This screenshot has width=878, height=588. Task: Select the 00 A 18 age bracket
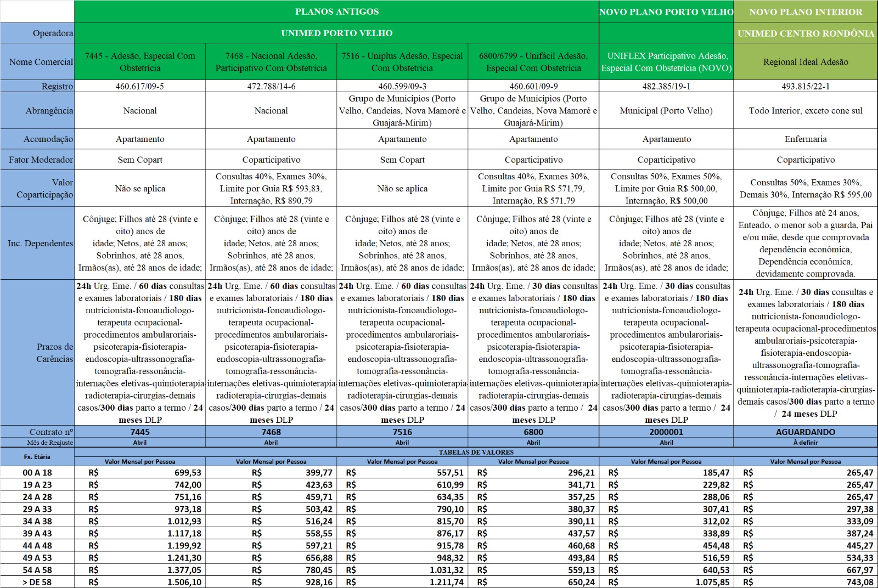pos(37,472)
